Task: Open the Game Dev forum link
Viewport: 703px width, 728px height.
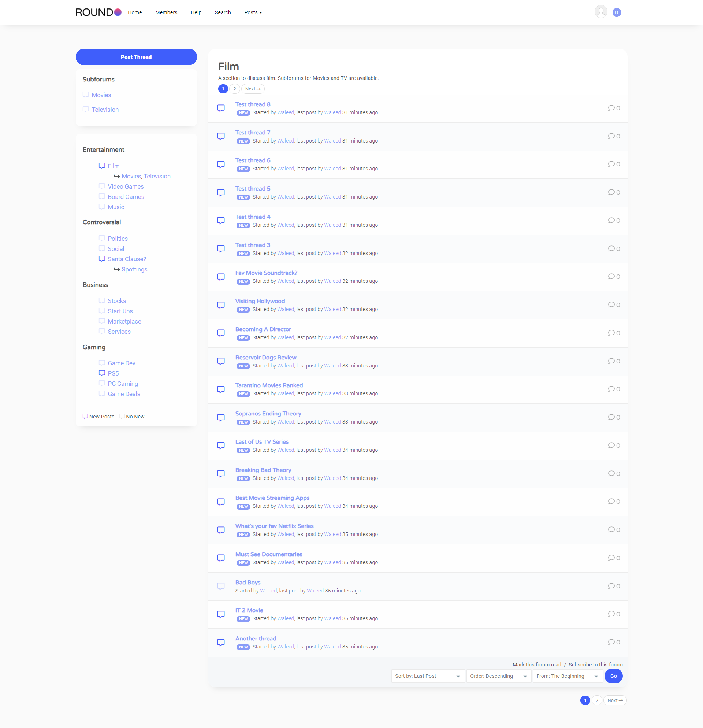Action: click(121, 363)
